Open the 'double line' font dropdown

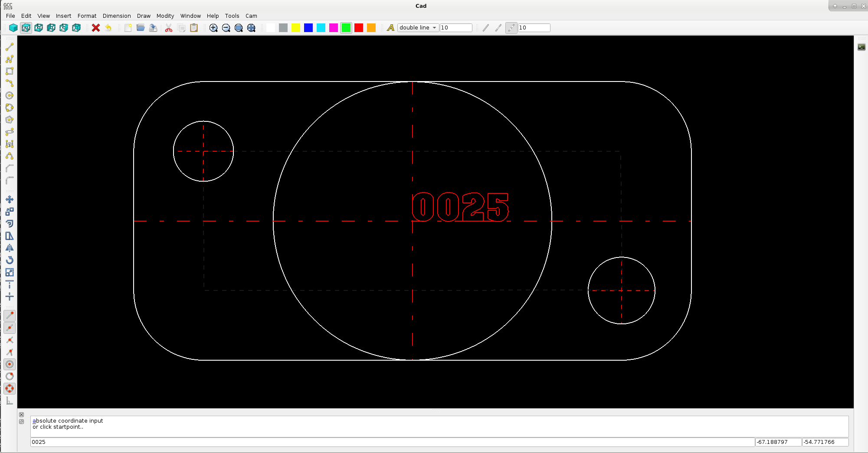point(418,28)
